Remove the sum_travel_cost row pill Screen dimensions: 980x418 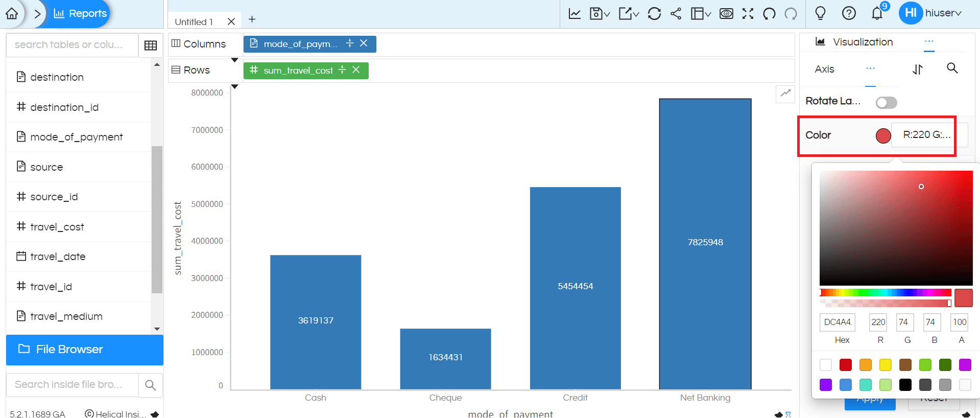click(x=356, y=70)
